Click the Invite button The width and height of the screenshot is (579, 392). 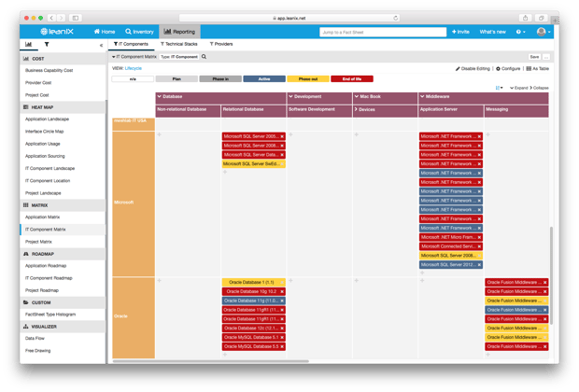pyautogui.click(x=460, y=32)
